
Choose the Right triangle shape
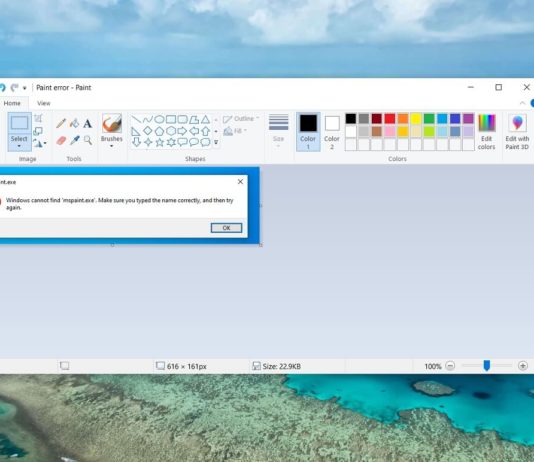(x=136, y=131)
